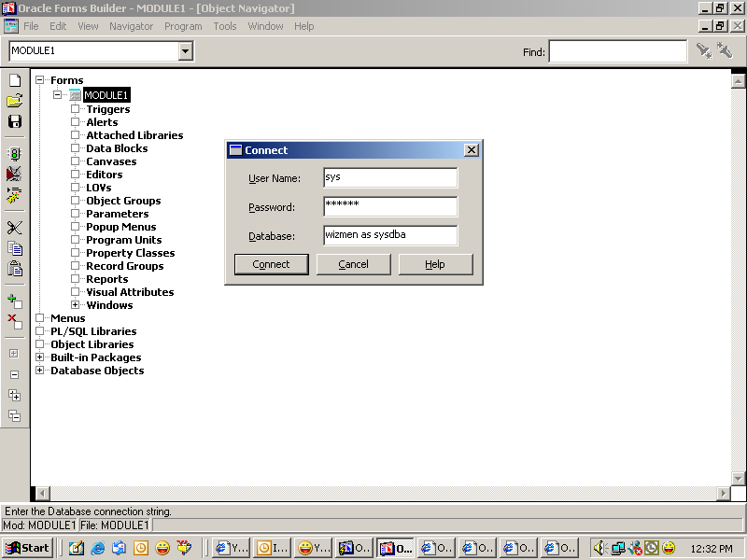Click the Data Blocks node box
Image resolution: width=747 pixels, height=560 pixels.
coord(76,147)
